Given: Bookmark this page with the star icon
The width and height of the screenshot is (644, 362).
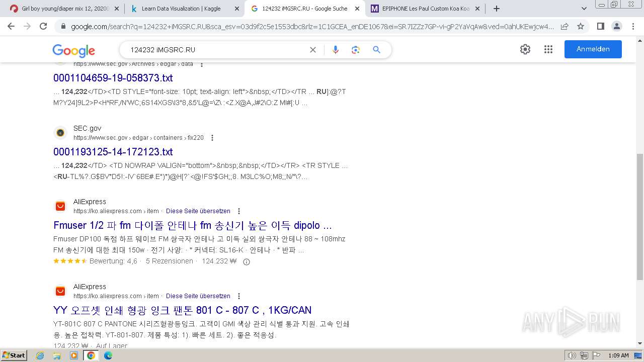Looking at the screenshot, I should pos(581,26).
